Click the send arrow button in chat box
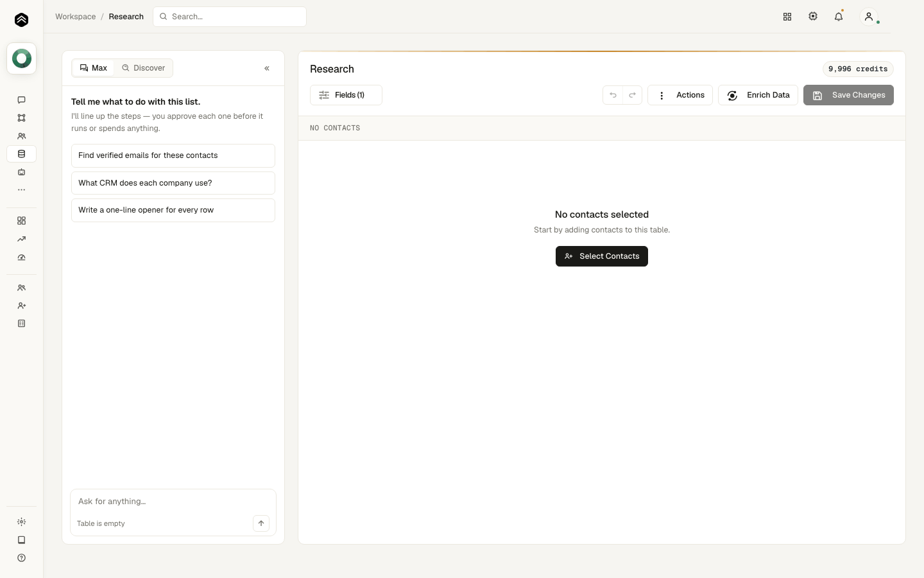The image size is (924, 578). pos(261,523)
